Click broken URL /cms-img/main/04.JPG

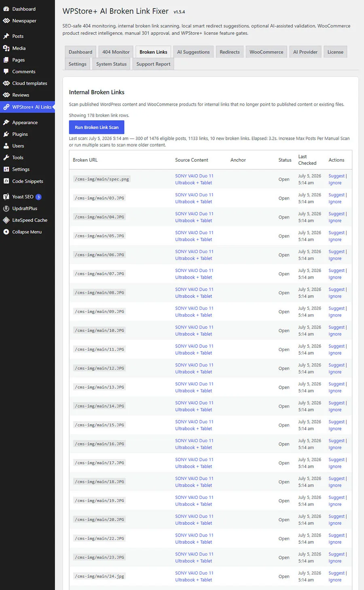99,217
